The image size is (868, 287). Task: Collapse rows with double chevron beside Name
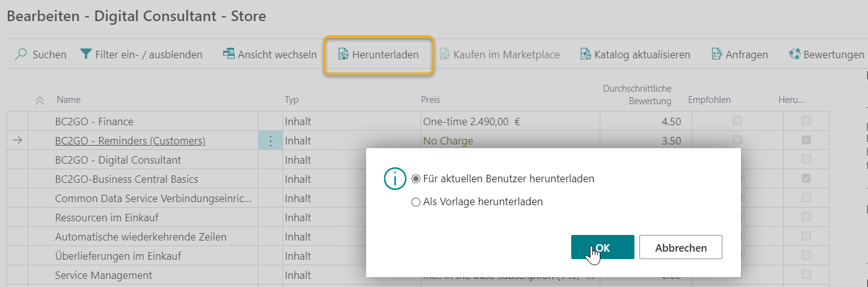point(40,100)
